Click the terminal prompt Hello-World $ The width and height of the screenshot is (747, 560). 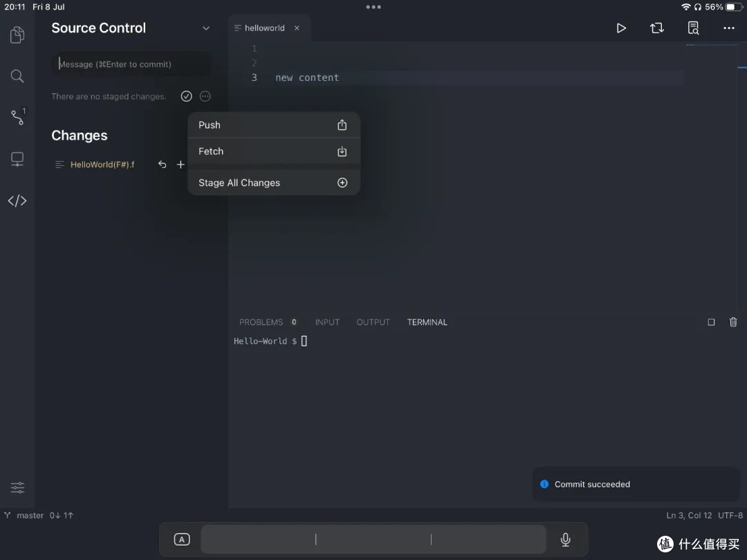click(265, 341)
